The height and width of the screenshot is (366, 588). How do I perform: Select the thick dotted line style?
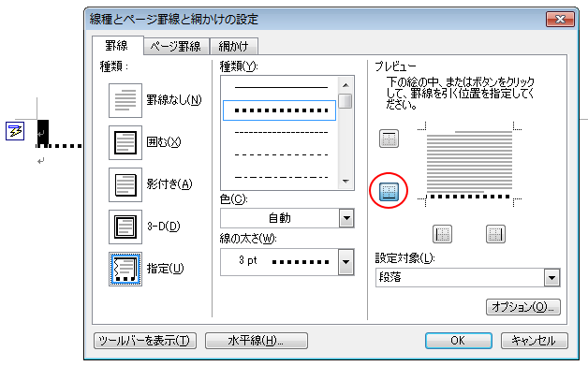[x=279, y=110]
